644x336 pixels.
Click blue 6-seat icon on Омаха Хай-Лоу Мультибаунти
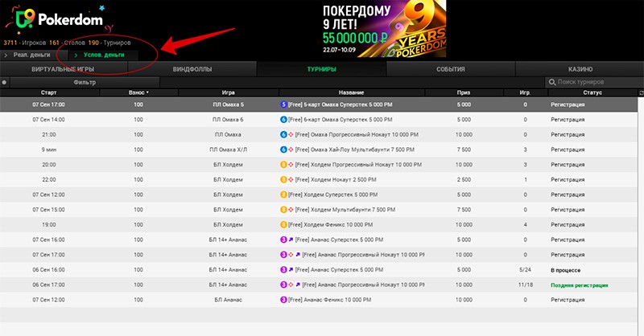(283, 150)
